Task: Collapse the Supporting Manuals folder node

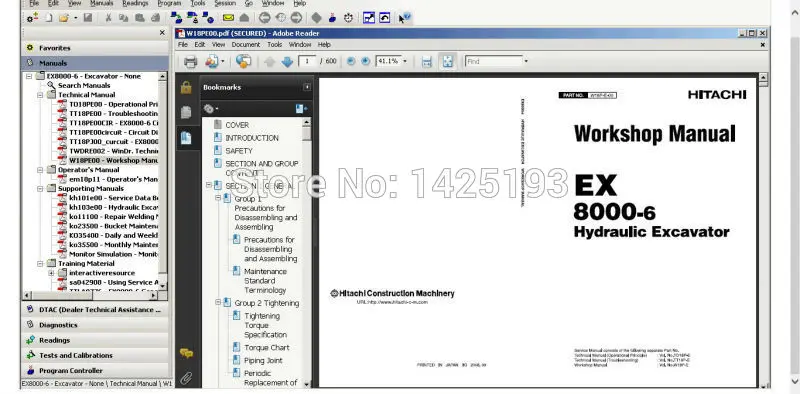Action: click(x=40, y=189)
